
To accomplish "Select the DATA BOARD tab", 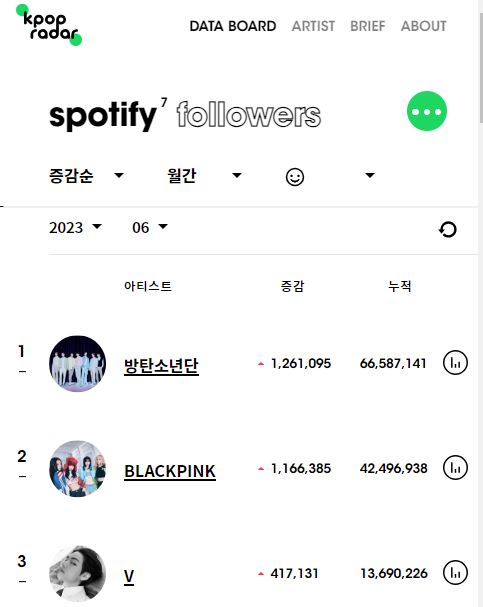I will coord(233,26).
